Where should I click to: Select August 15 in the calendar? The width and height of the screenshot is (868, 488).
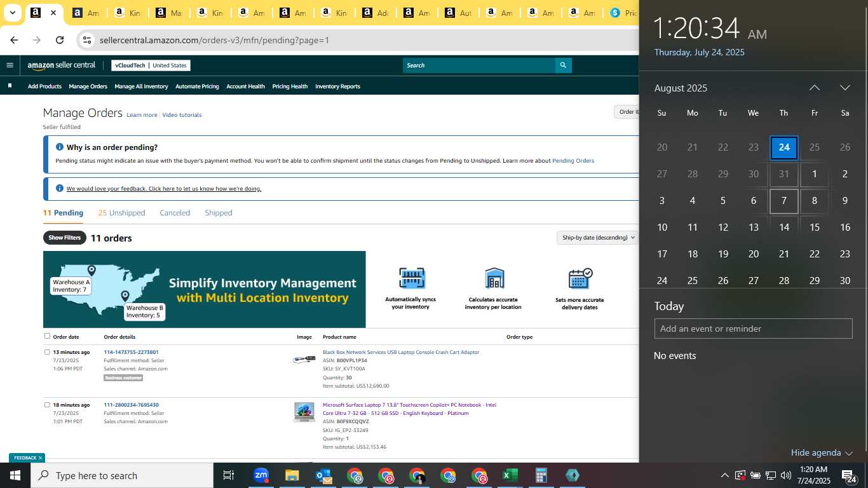click(814, 227)
